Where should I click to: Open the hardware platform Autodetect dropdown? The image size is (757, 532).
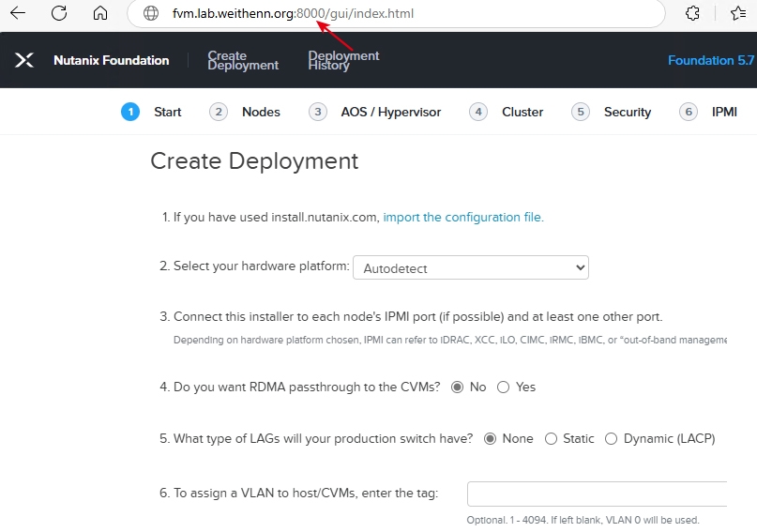coord(471,267)
